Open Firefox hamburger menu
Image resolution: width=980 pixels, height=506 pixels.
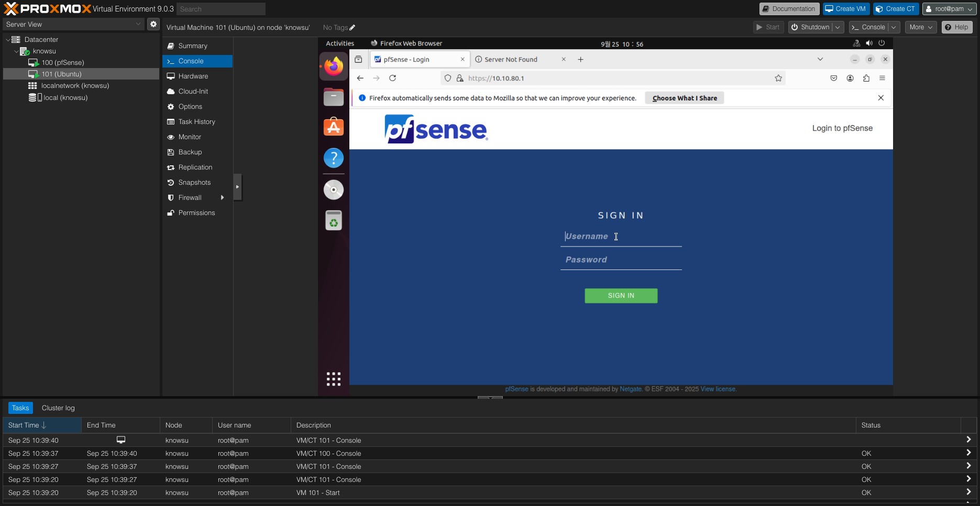(882, 78)
